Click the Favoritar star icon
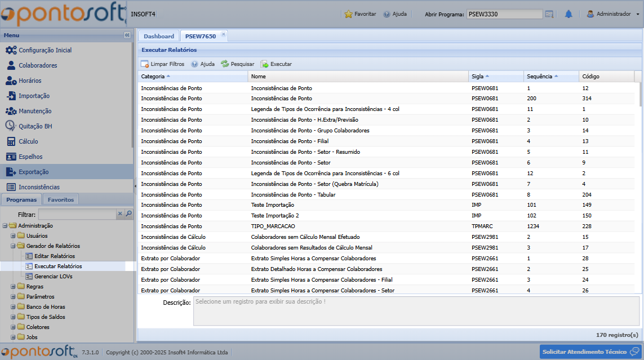Viewport: 644px width, 360px height. (x=349, y=14)
